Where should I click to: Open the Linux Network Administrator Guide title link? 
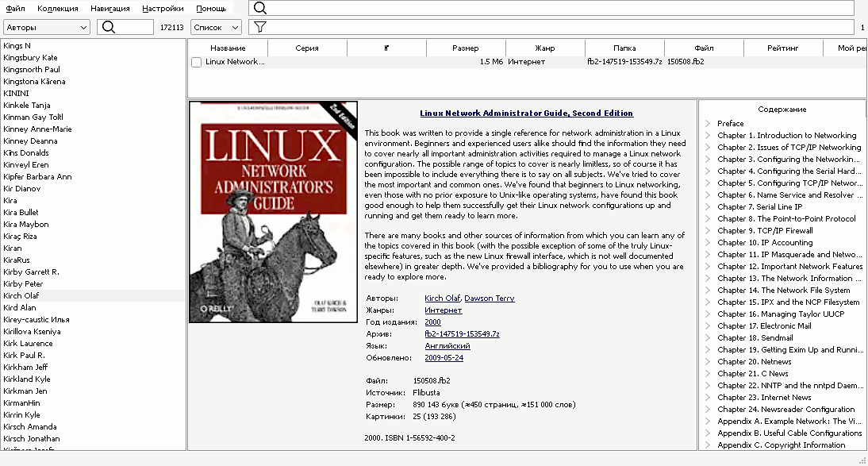click(527, 113)
